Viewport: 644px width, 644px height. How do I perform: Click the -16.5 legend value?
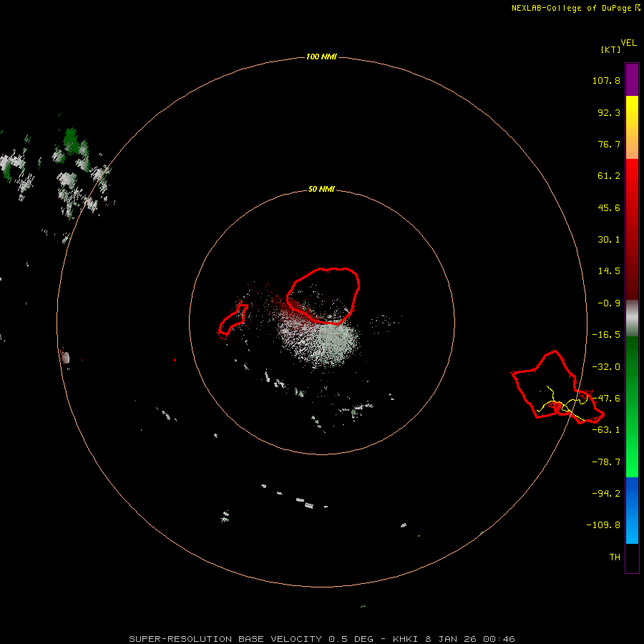pyautogui.click(x=606, y=335)
